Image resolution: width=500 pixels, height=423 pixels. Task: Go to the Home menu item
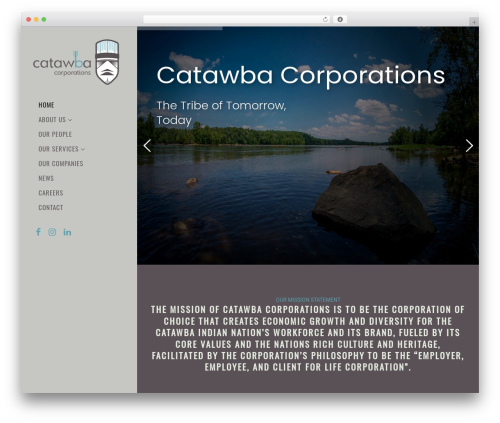click(46, 105)
